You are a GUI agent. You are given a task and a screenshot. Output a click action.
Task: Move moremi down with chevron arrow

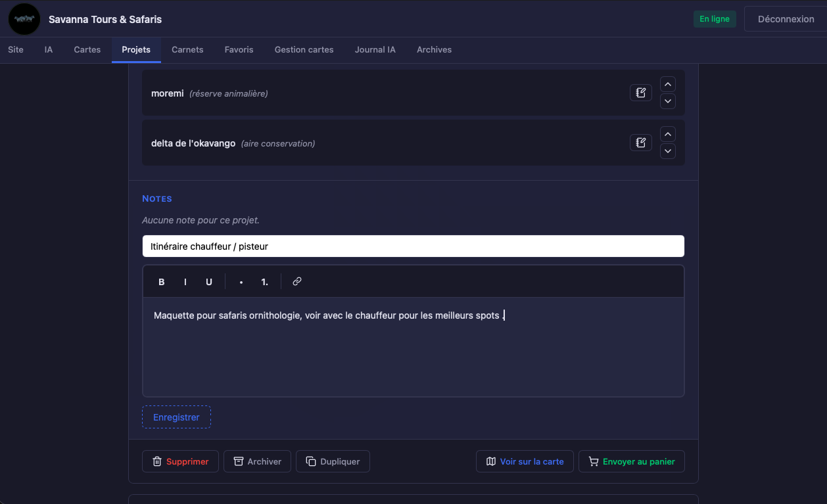[667, 101]
